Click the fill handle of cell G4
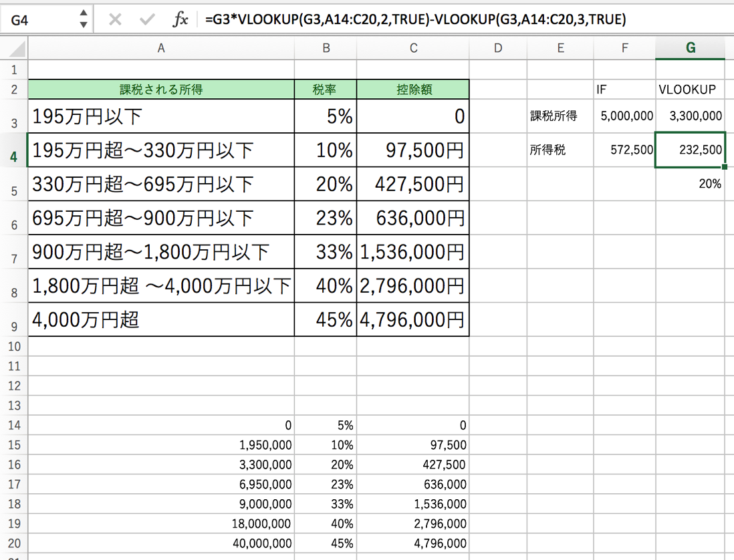Screen dimensions: 734x560 725,167
